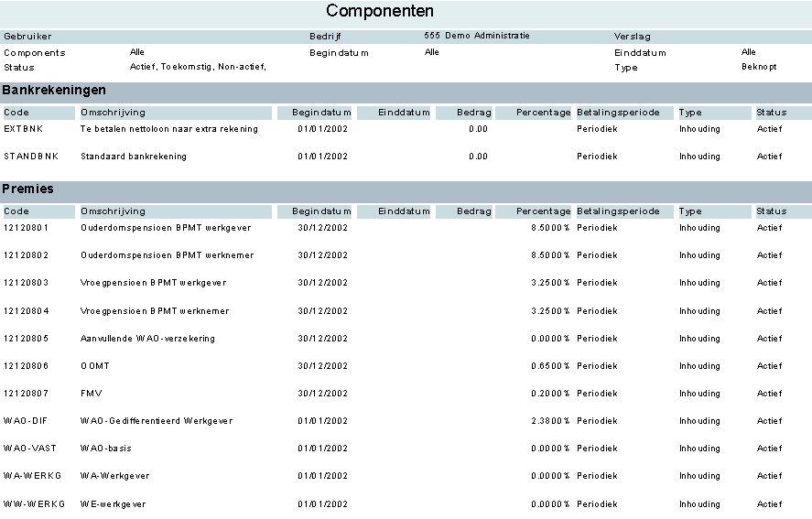This screenshot has height=519, width=812.
Task: Select the Bankrekeningen section header
Action: pyautogui.click(x=54, y=91)
